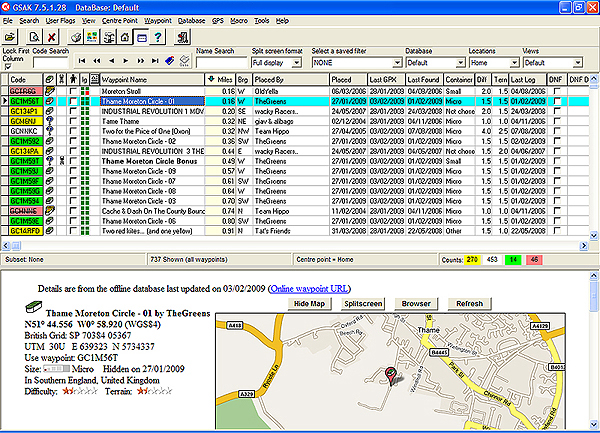The width and height of the screenshot is (600, 433).
Task: Toggle the split screen toolbar icon
Action: (142, 37)
